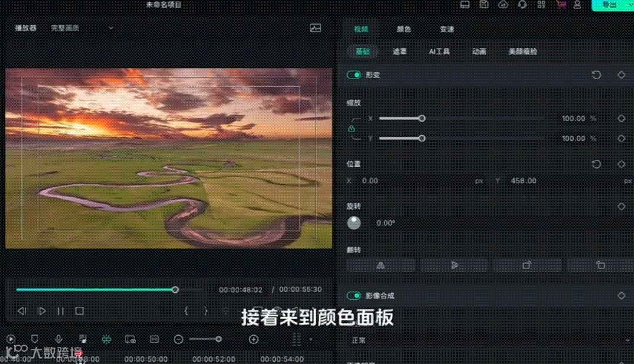Reset the 位置 position values with its reset icon
The height and width of the screenshot is (364, 634).
[x=596, y=164]
